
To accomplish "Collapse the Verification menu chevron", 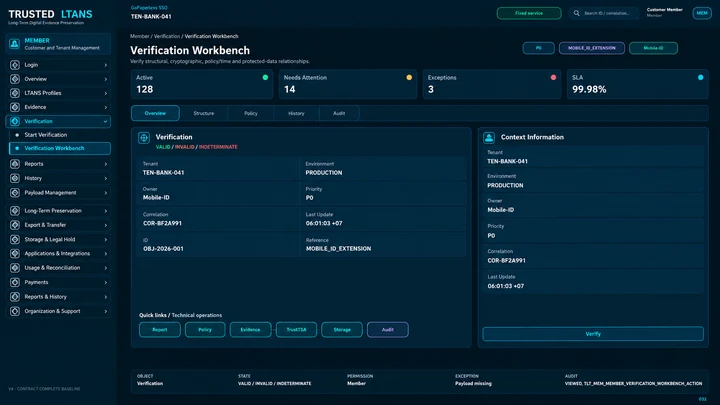I will tap(106, 122).
